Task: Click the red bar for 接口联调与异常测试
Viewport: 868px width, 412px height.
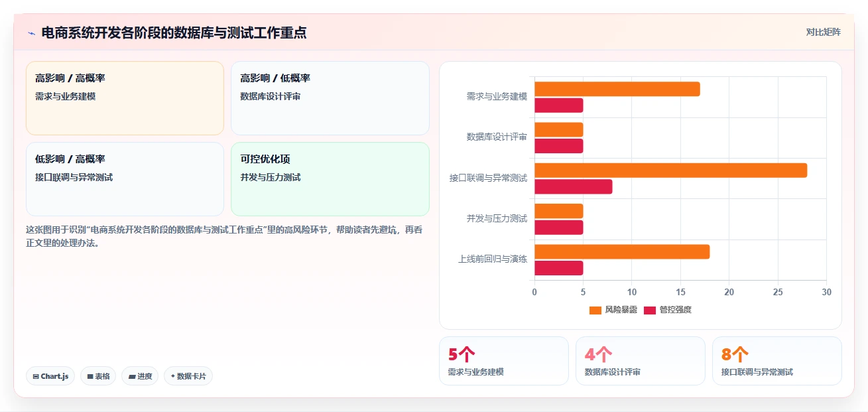Action: [574, 186]
